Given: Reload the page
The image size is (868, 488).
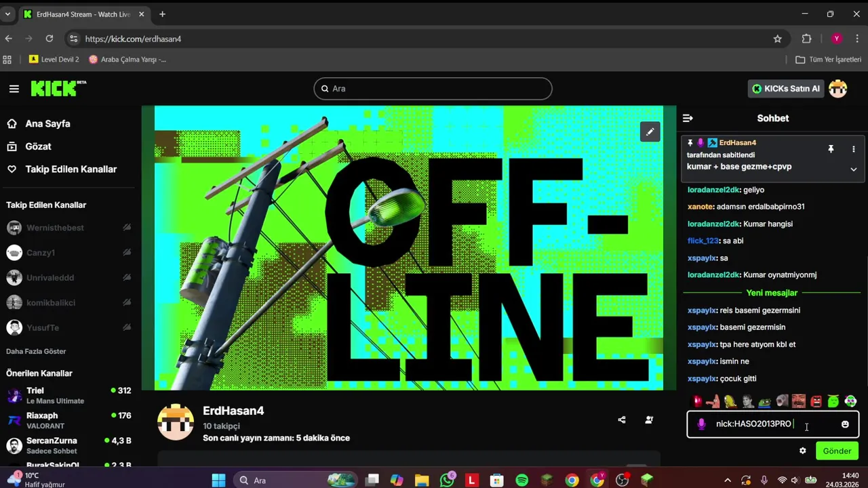Looking at the screenshot, I should (49, 39).
